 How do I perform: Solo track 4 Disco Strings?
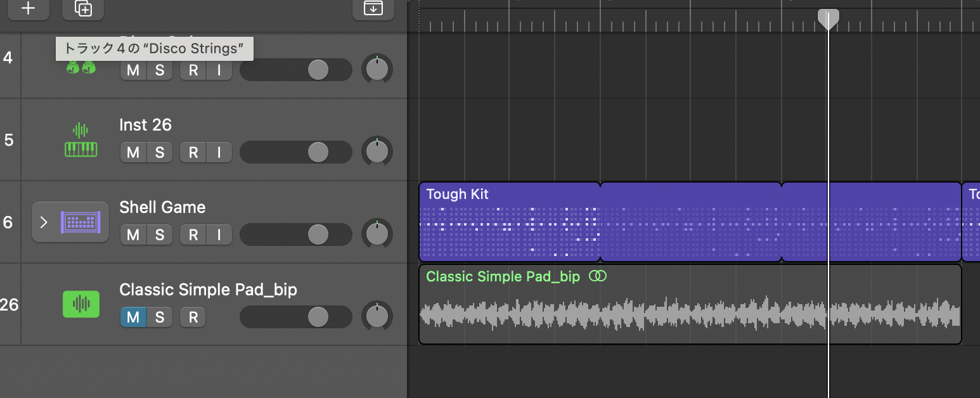pos(160,70)
